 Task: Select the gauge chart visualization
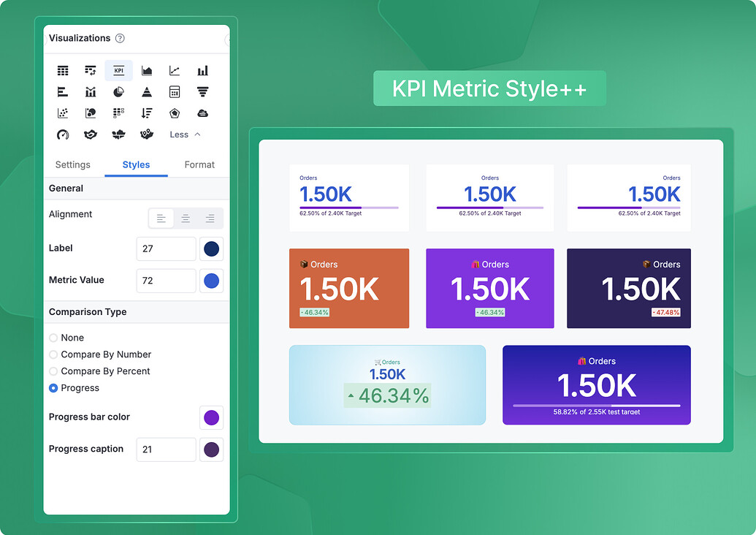(63, 134)
